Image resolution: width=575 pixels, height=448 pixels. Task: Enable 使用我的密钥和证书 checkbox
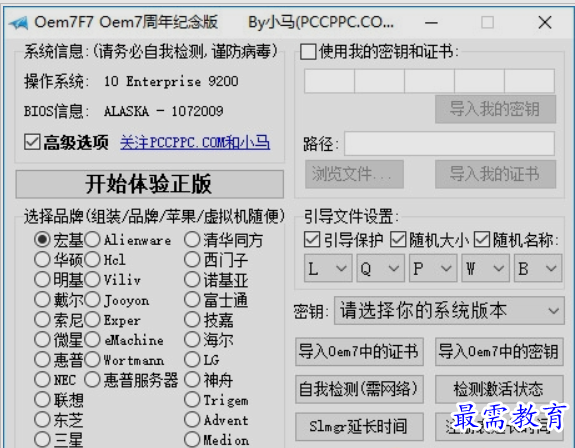coord(308,52)
